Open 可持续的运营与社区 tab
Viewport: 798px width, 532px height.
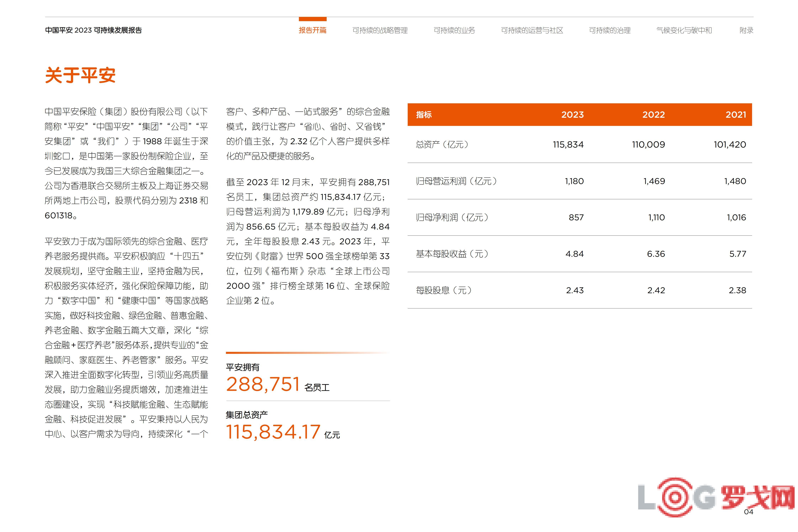point(532,30)
